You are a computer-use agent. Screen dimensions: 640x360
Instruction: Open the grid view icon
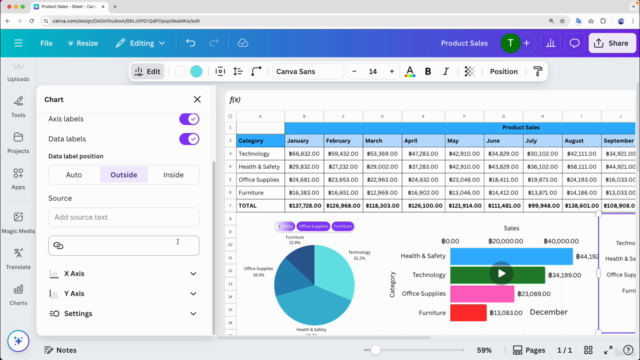tap(588, 350)
